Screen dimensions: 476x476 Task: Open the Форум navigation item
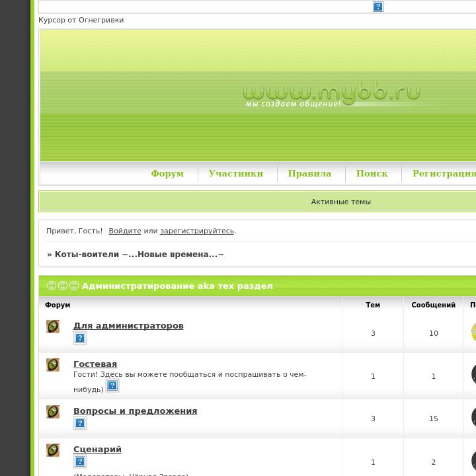pos(167,173)
